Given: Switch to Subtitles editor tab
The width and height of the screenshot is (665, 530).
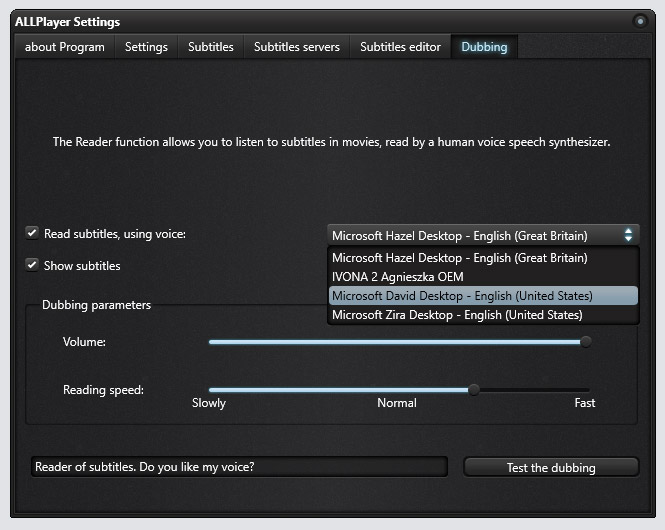Looking at the screenshot, I should coord(400,47).
